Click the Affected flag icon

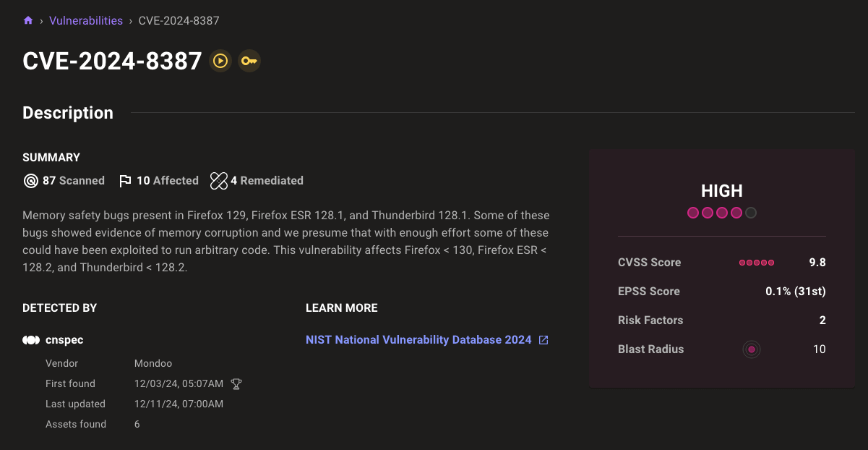(125, 181)
